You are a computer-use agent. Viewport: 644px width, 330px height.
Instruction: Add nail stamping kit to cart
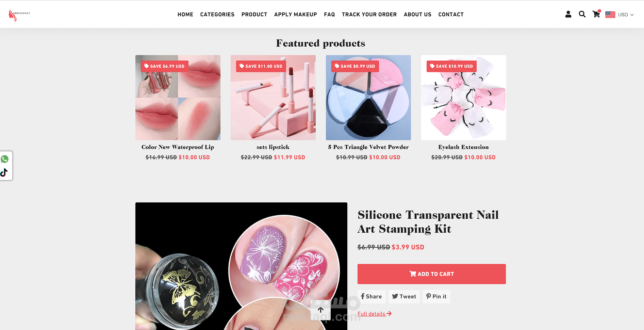point(431,274)
